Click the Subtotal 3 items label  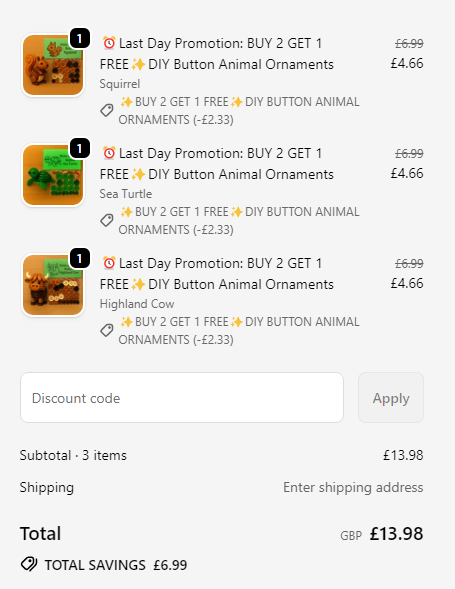pos(73,455)
